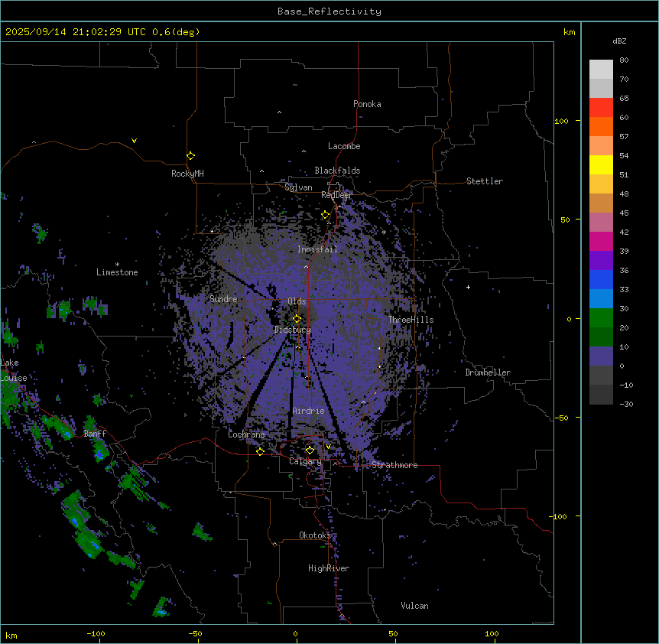Select the 54 dBZ yellow swatch
Image resolution: width=659 pixels, height=644 pixels.
(x=601, y=164)
